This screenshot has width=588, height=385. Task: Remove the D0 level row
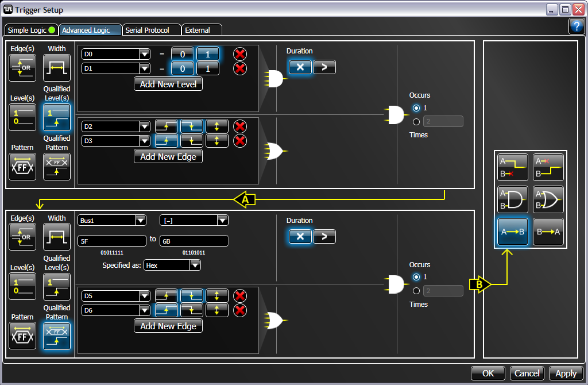click(240, 54)
